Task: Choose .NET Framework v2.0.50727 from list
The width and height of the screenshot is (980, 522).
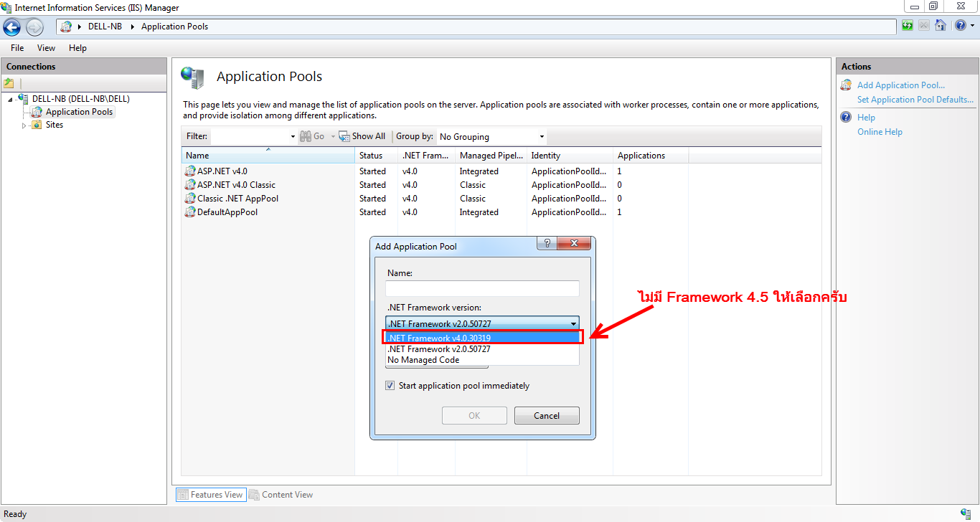Action: (482, 349)
